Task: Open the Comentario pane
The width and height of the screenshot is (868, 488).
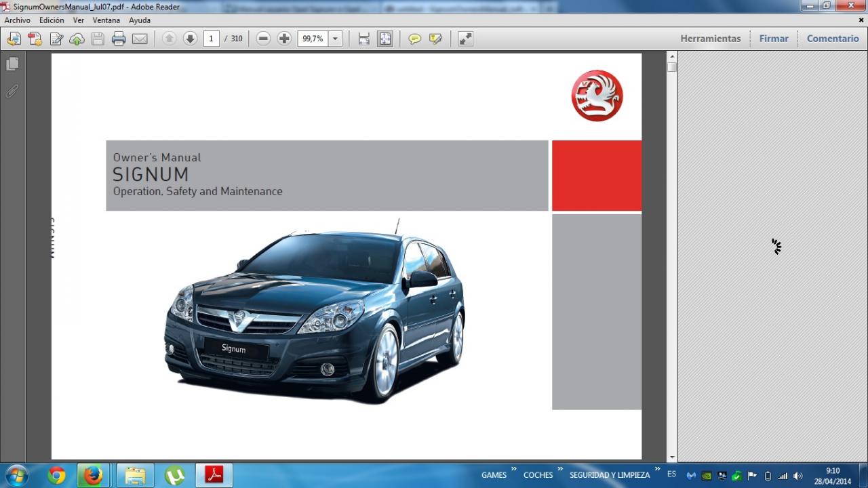Action: pos(833,39)
